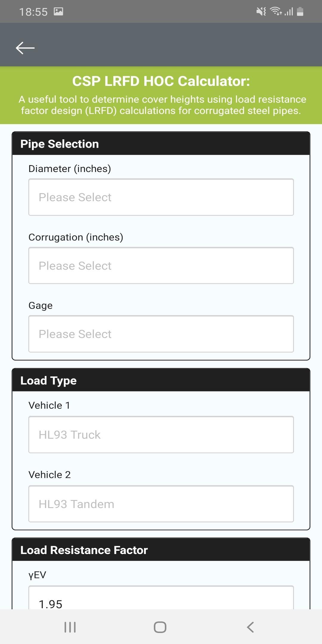Viewport: 322px width, 644px height.
Task: Tap the CSP LRFD HOC Calculator title
Action: [161, 81]
